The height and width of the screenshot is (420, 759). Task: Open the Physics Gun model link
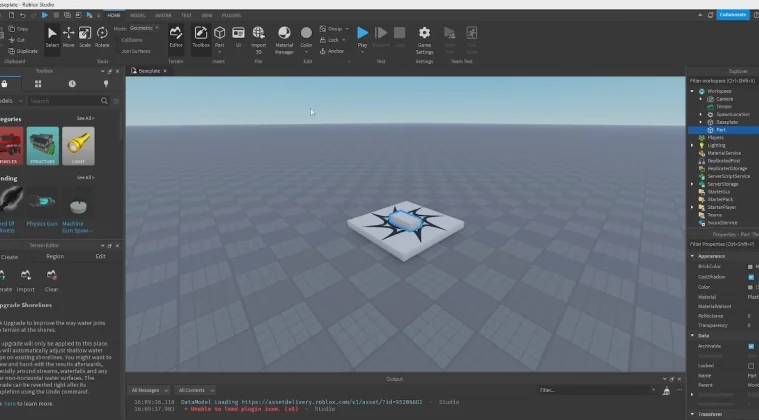pyautogui.click(x=42, y=224)
